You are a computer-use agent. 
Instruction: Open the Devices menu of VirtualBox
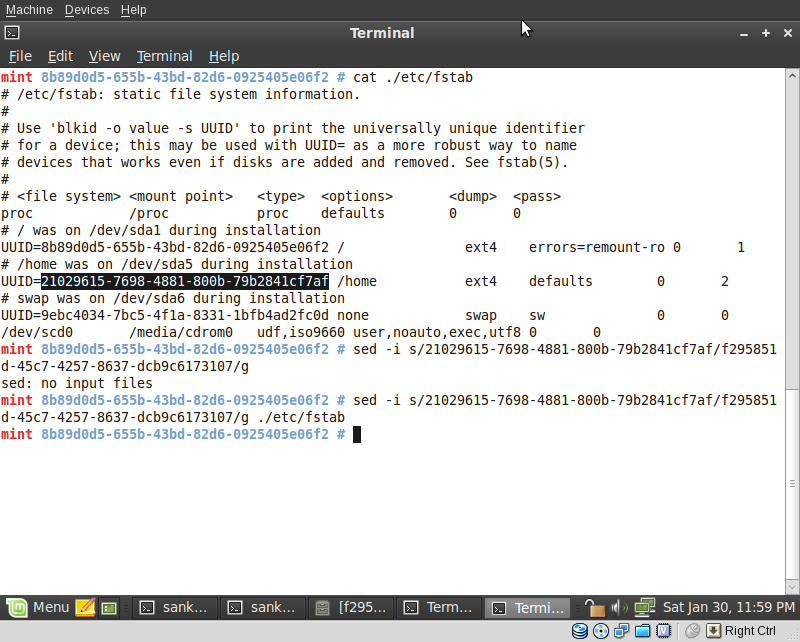pos(86,9)
